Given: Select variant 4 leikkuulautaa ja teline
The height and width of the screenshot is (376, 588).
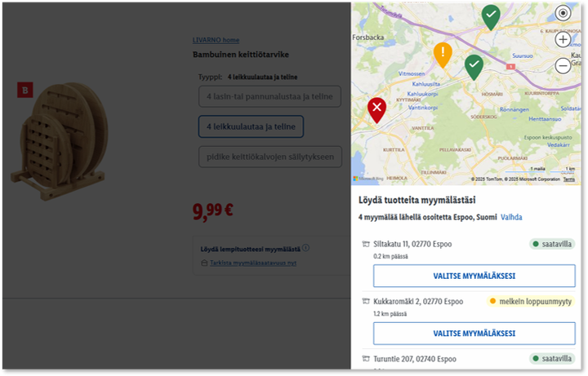Looking at the screenshot, I should (251, 126).
